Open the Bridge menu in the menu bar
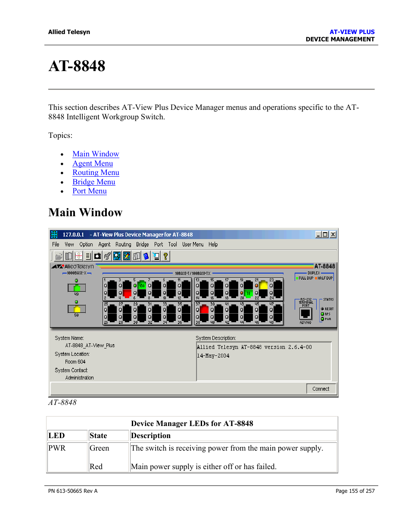The height and width of the screenshot is (532, 411). [143, 244]
